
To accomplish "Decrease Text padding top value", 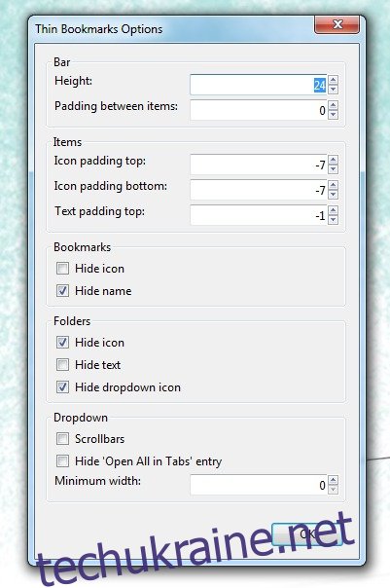I will [333, 220].
